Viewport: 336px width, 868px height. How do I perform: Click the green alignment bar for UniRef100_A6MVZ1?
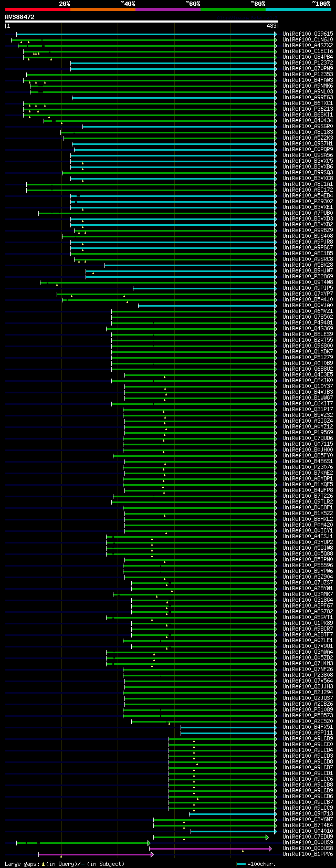(x=194, y=311)
